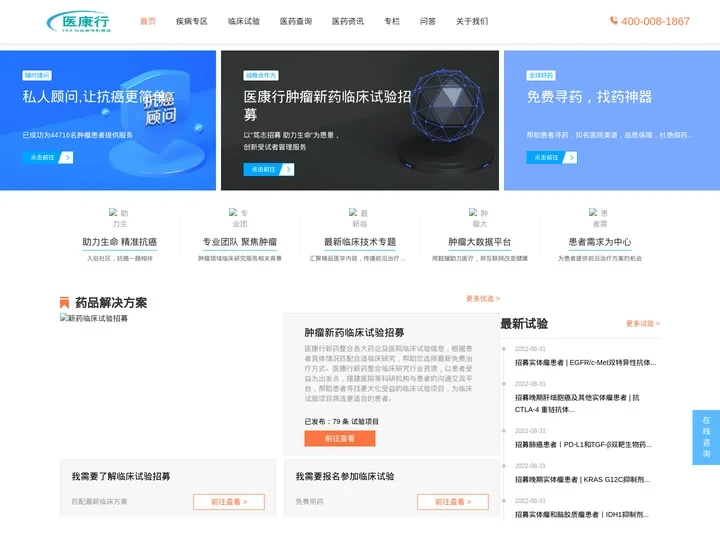720x540 pixels.
Task: Click the text 已发布：79 条 试验项目
Action: (342, 422)
